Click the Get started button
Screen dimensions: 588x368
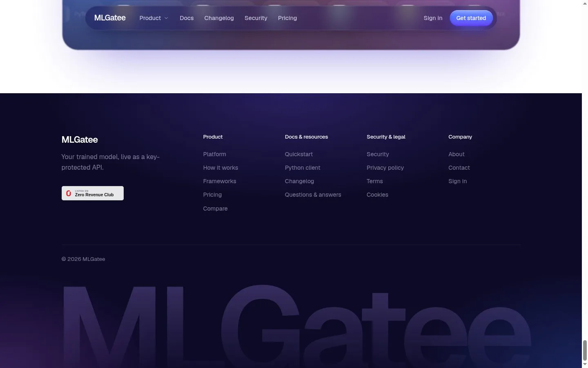471,18
